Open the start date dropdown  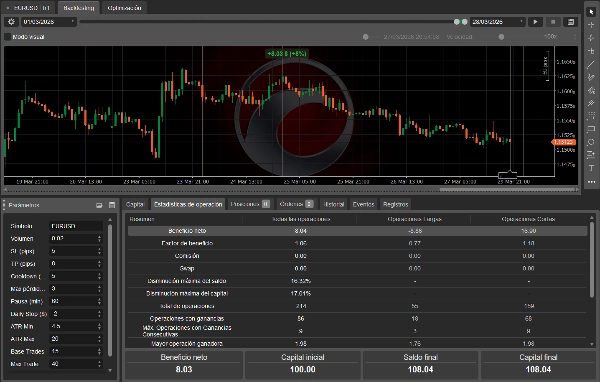coord(72,22)
